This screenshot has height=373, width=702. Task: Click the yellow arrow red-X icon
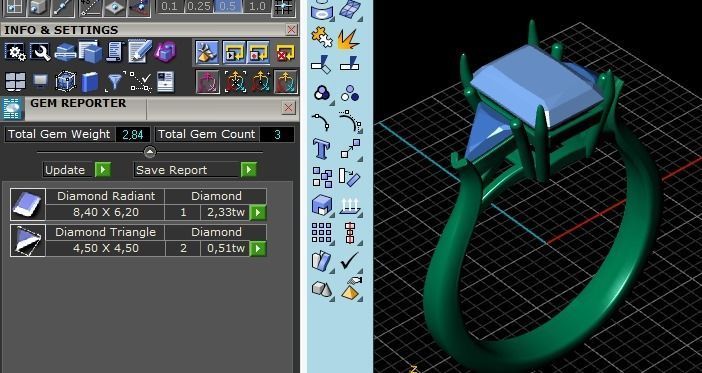click(x=286, y=52)
